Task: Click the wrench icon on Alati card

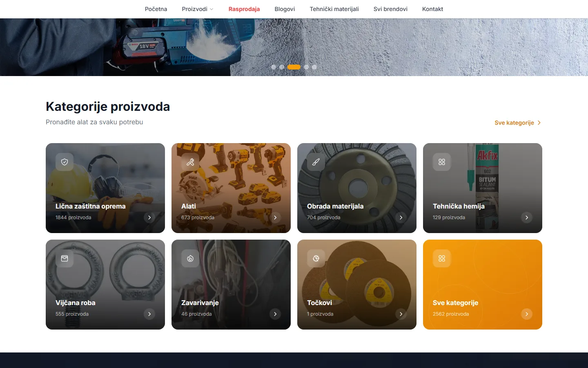Action: [x=190, y=162]
